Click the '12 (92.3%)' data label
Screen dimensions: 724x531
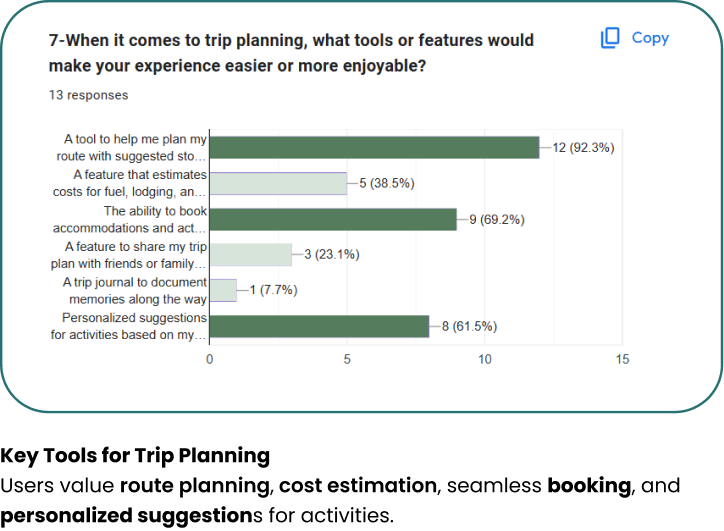[x=583, y=148]
